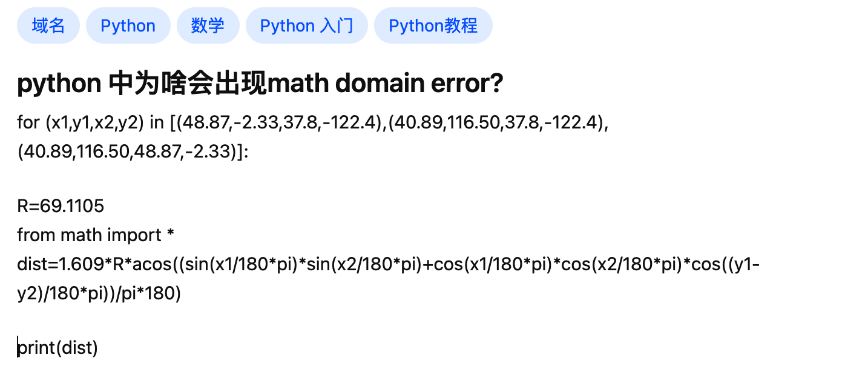Screen dimensions: 868x366
Task: Click the Python 入门 tag pill
Action: click(306, 25)
